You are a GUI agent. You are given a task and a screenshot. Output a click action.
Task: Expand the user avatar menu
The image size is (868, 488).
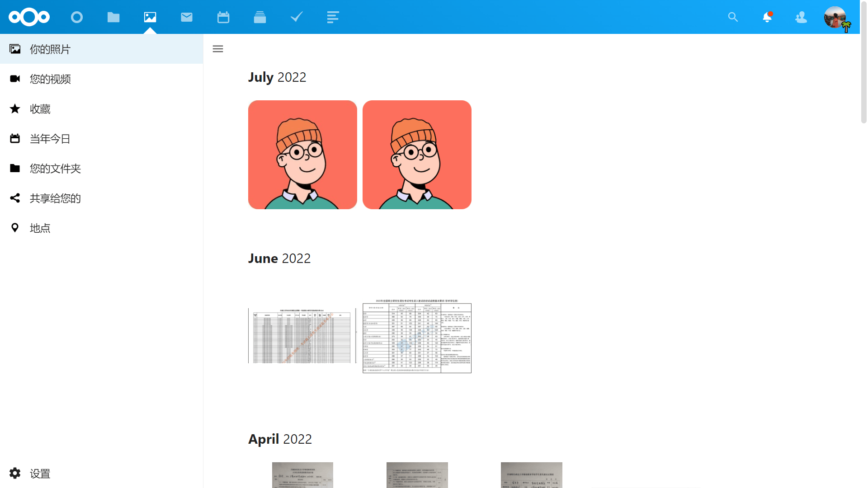coord(835,17)
